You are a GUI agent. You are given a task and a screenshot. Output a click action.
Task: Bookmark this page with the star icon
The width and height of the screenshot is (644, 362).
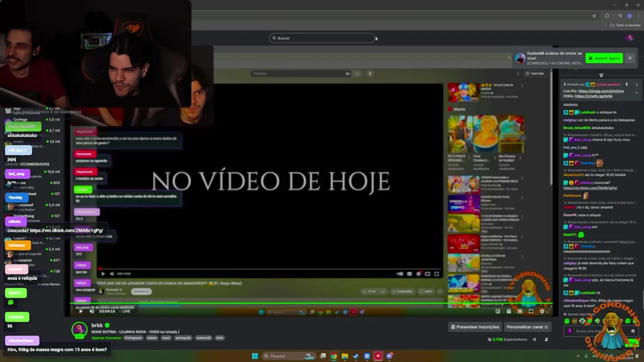pos(594,16)
